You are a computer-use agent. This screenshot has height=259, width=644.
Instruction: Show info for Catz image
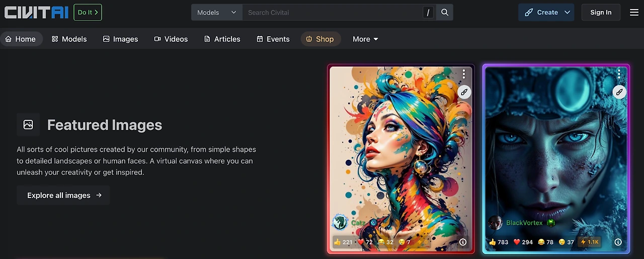463,242
